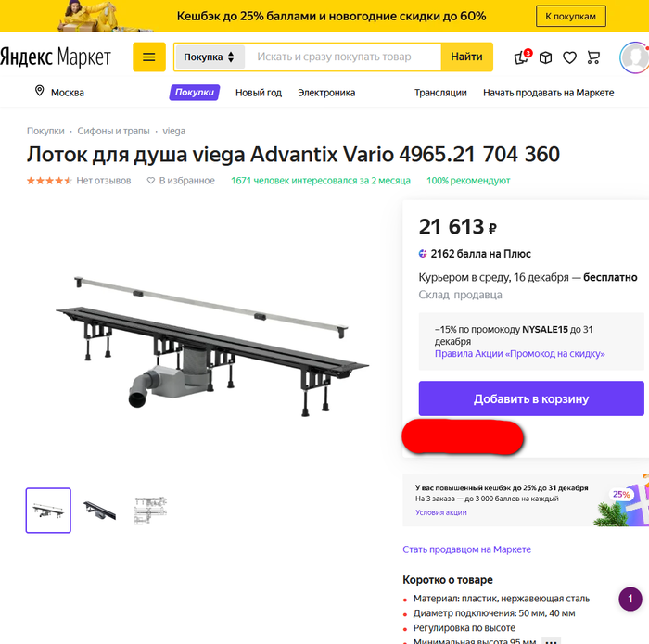Open notifications icon with red badge
Image resolution: width=649 pixels, height=644 pixels.
point(522,57)
